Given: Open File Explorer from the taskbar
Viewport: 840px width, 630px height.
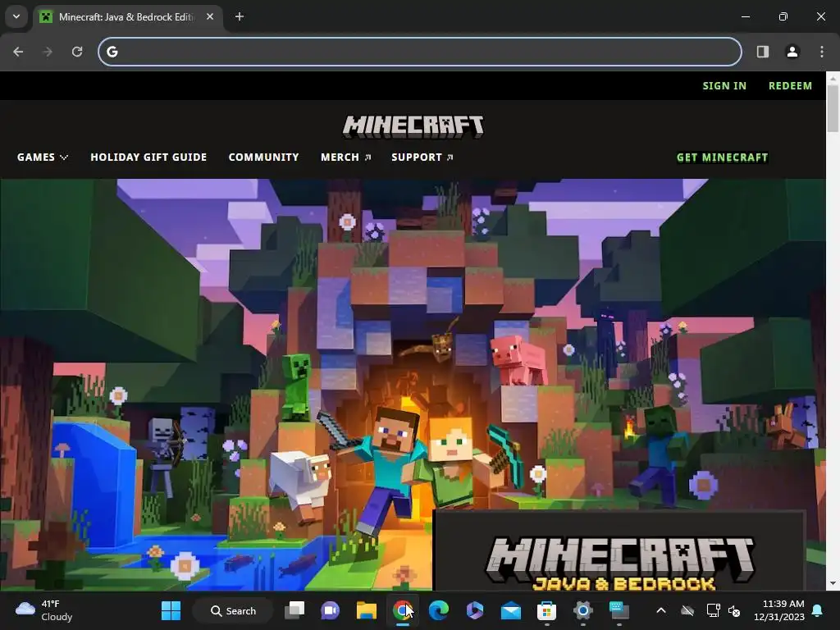Looking at the screenshot, I should (x=367, y=610).
